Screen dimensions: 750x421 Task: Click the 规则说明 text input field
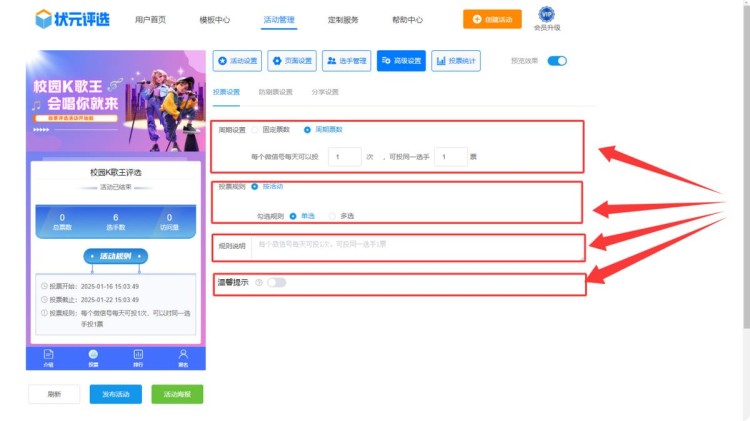tap(415, 245)
